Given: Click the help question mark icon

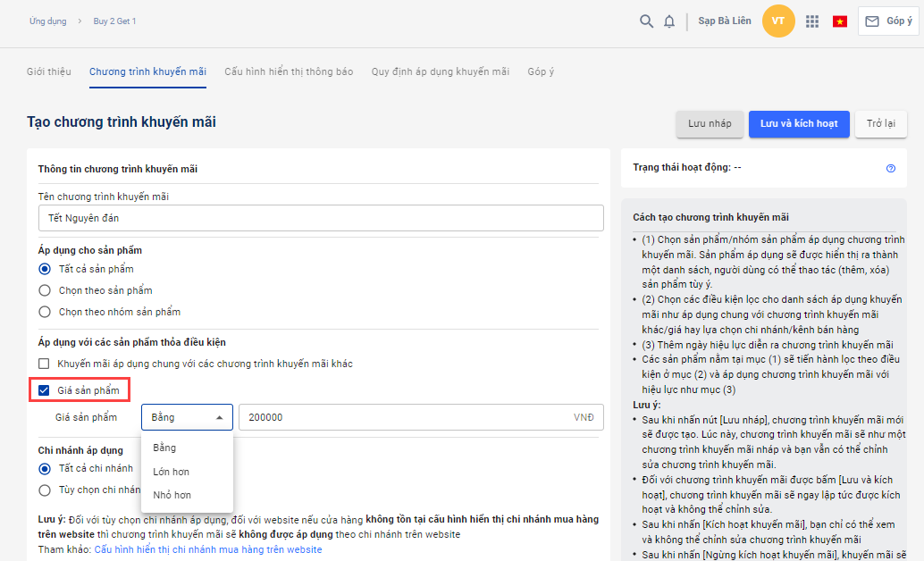Looking at the screenshot, I should pyautogui.click(x=891, y=168).
